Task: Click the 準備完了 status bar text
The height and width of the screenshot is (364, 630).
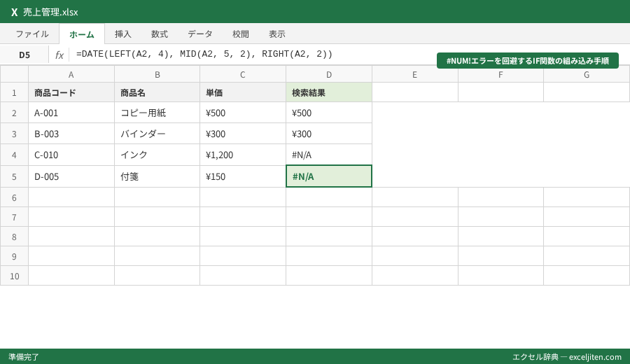Action: 24,357
